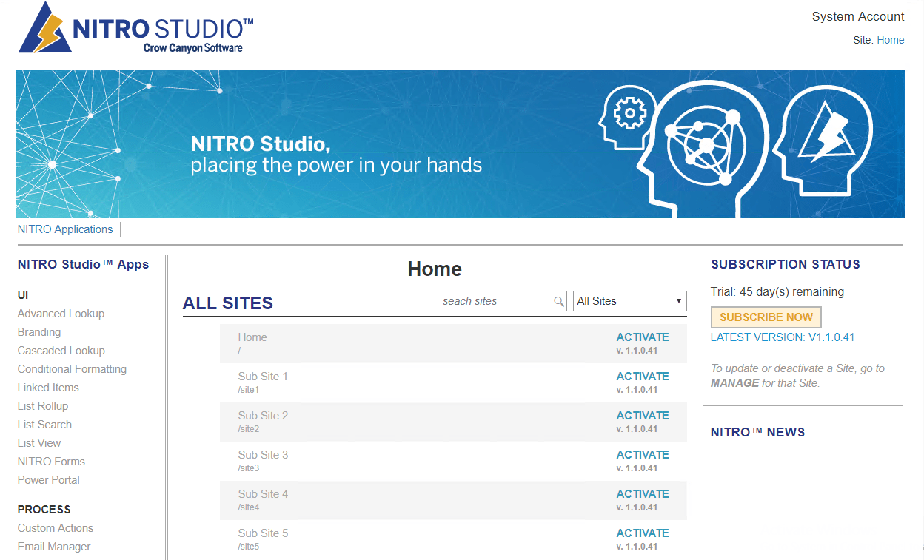
Task: Activate Sub Site 1
Action: [x=643, y=377]
